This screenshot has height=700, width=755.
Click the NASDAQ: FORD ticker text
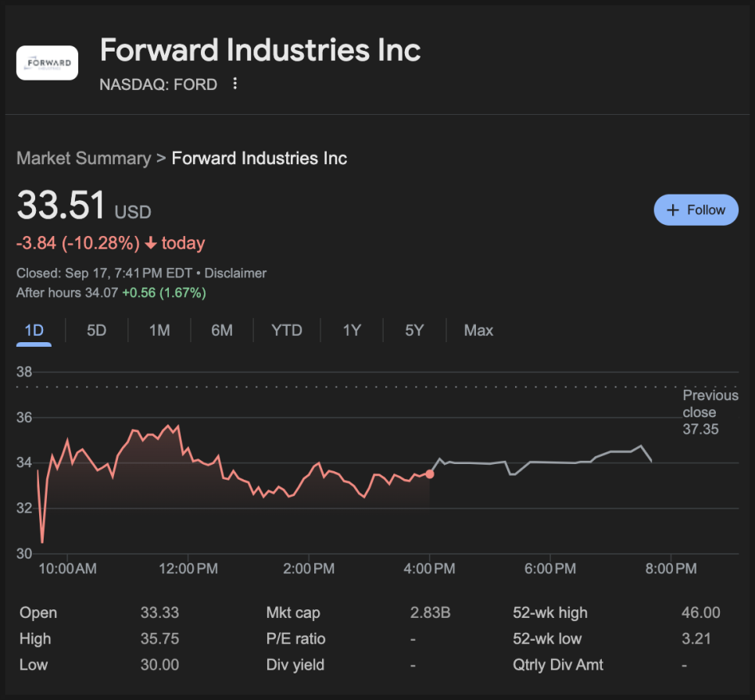coord(159,84)
